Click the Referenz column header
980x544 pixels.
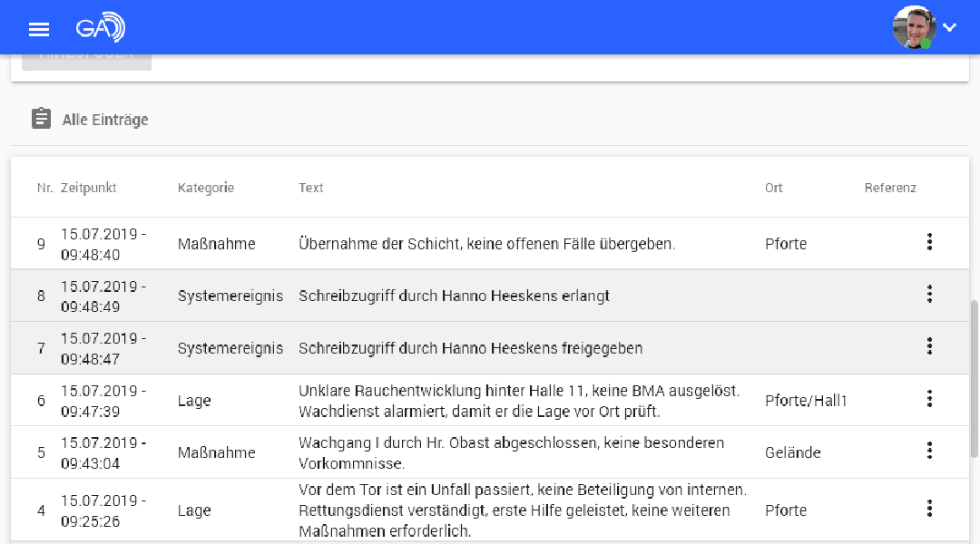(890, 188)
